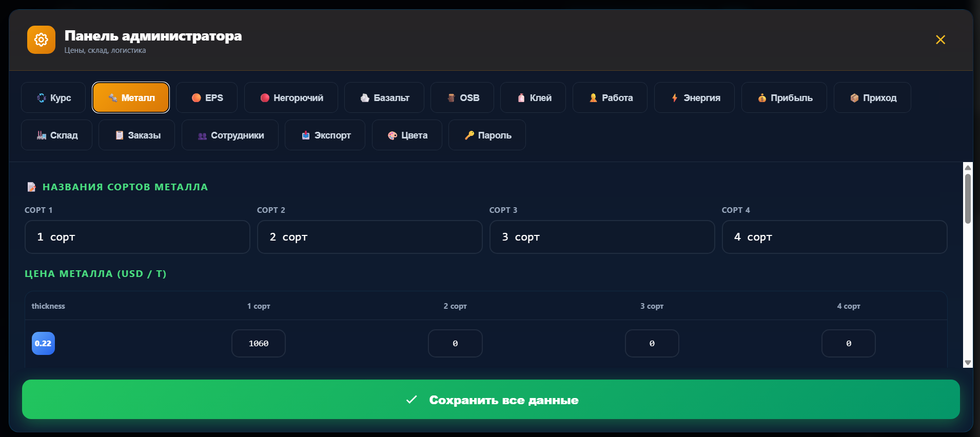Edit the Сорт 1 name field
The width and height of the screenshot is (980, 437).
click(x=138, y=237)
